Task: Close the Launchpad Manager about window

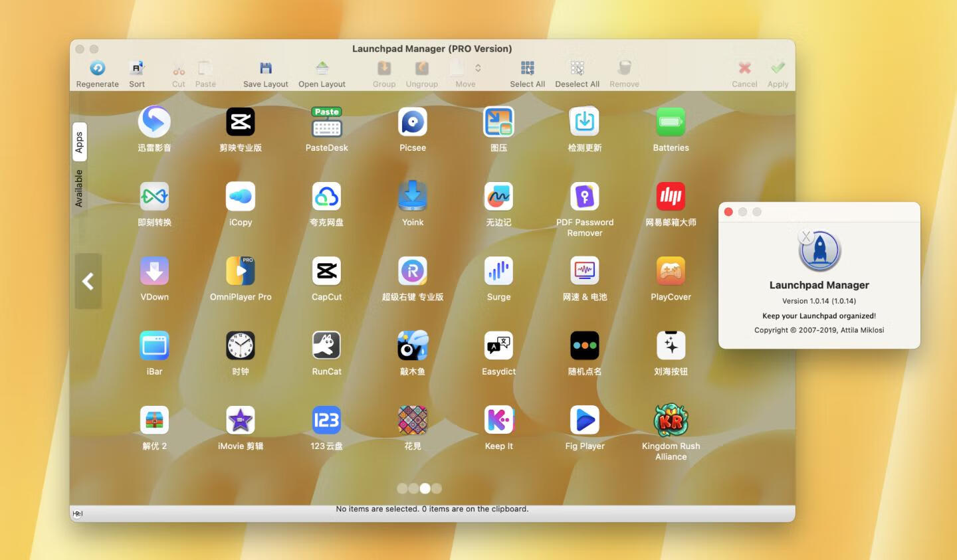Action: click(728, 212)
